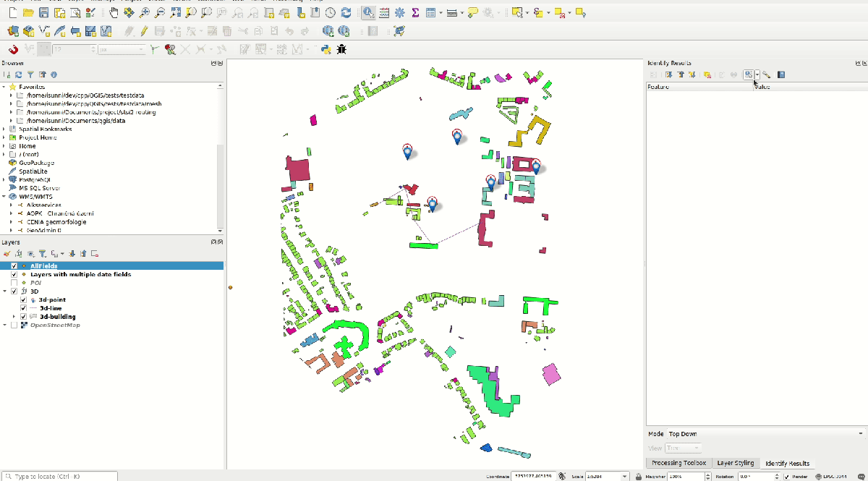Viewport: 868px width, 481px height.
Task: Click the Refresh map icon
Action: [x=346, y=12]
